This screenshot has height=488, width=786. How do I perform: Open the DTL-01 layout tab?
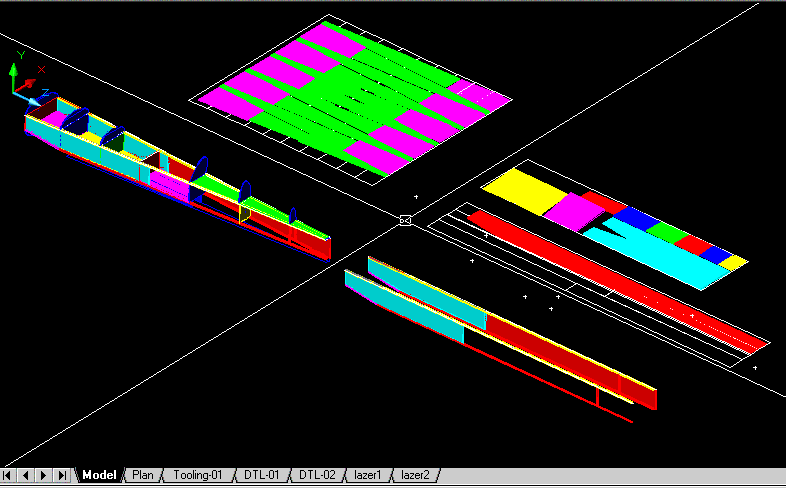tap(262, 475)
